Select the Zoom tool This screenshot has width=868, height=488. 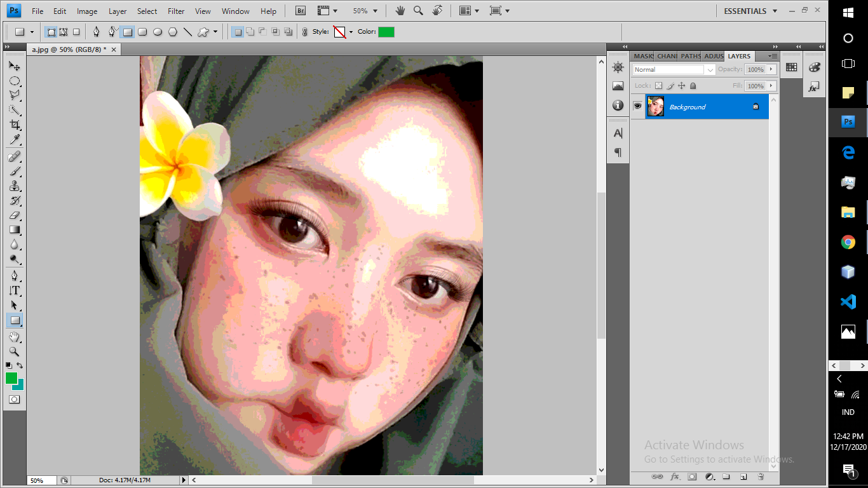point(14,351)
